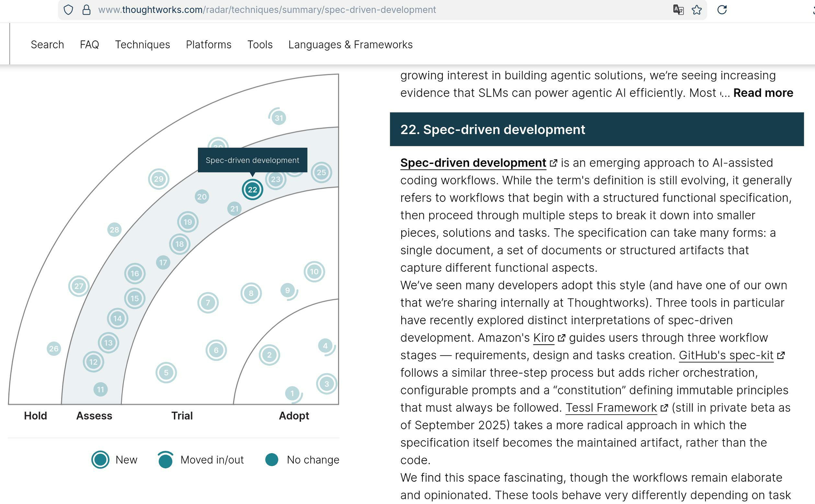815x504 pixels.
Task: Select radar blip 8
Action: click(x=251, y=293)
